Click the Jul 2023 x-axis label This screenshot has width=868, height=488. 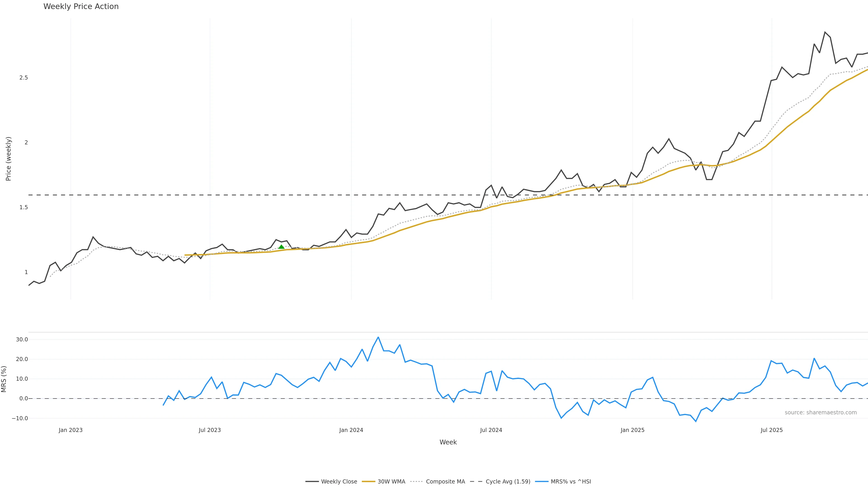(x=210, y=430)
